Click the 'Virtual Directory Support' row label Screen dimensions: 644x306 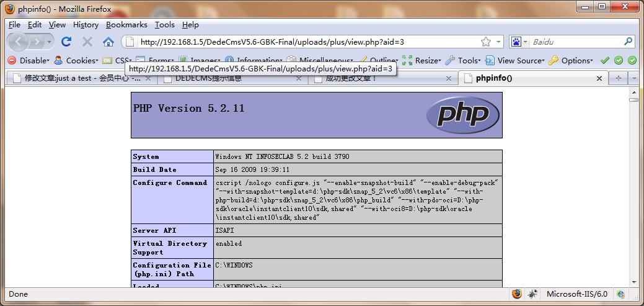click(170, 248)
